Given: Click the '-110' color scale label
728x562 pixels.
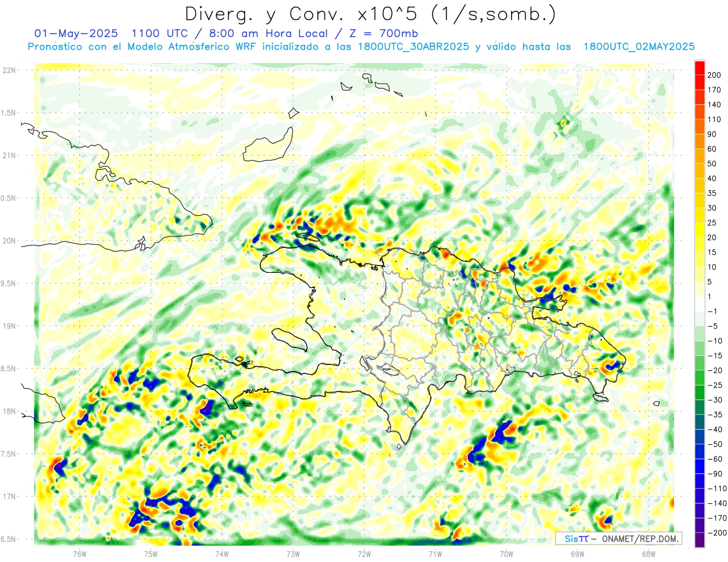Looking at the screenshot, I should 718,489.
